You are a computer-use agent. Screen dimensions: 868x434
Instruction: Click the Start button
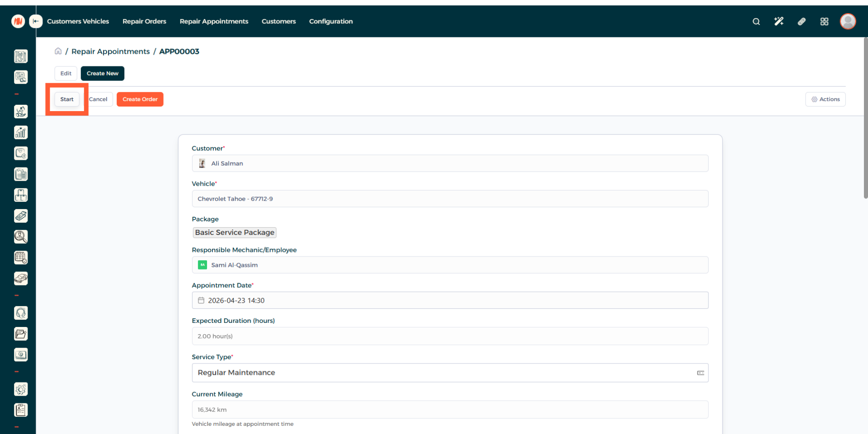pos(67,99)
